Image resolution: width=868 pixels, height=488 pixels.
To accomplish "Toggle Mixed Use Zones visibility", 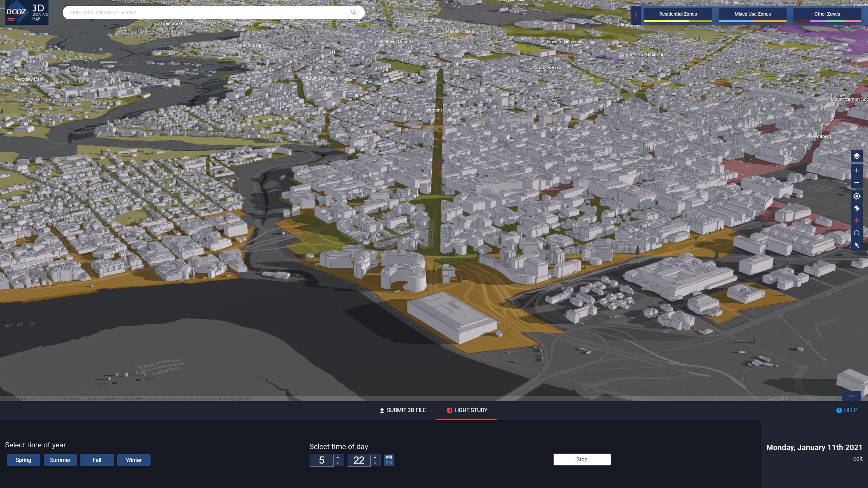I will tap(752, 14).
